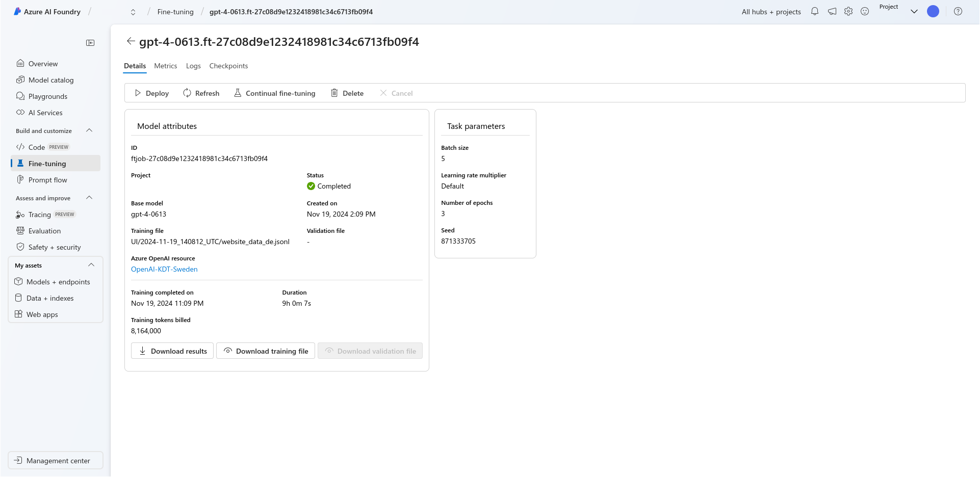Image resolution: width=980 pixels, height=477 pixels.
Task: Open Management center
Action: (x=56, y=460)
